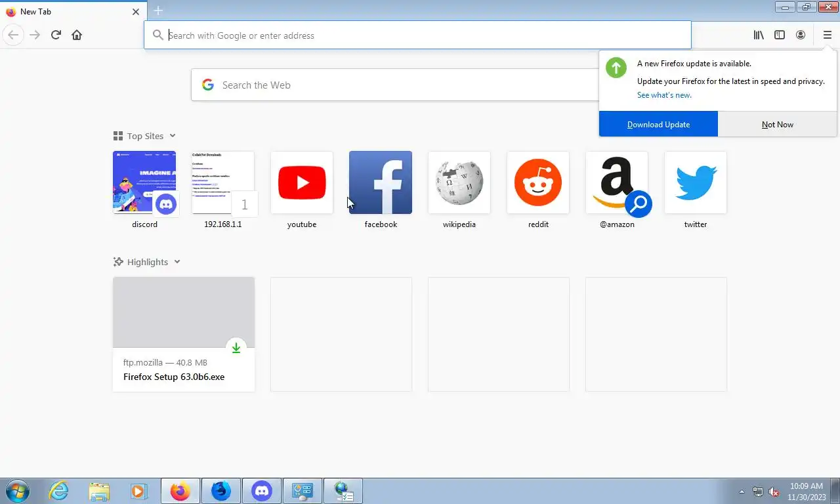Switch to the Firefox taskbar button
This screenshot has width=840, height=504.
pos(180,491)
